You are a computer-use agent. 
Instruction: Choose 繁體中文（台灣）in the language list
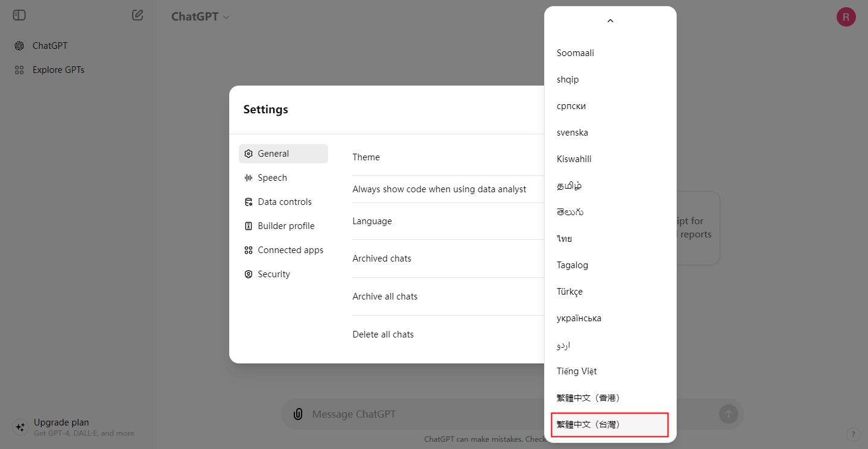point(610,424)
